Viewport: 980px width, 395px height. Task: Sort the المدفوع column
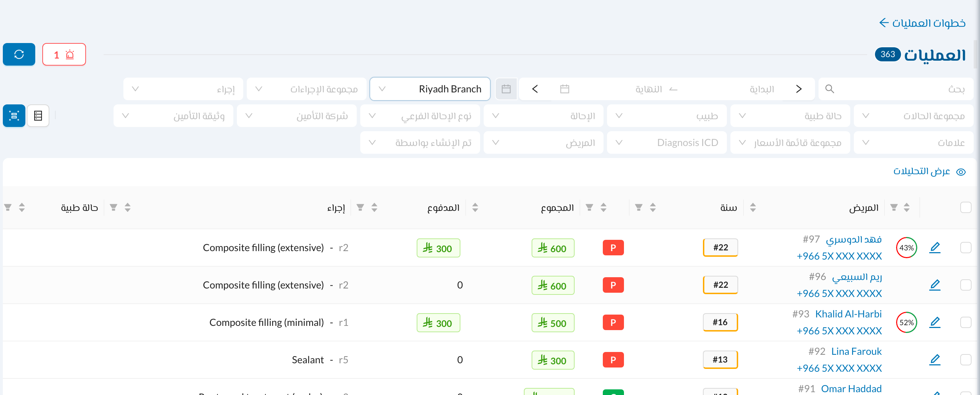click(475, 207)
